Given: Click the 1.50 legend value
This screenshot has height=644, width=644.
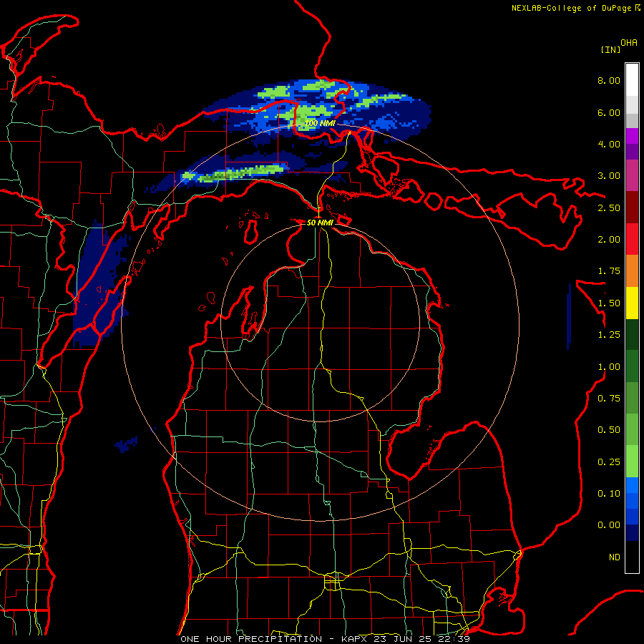Looking at the screenshot, I should pyautogui.click(x=609, y=303).
